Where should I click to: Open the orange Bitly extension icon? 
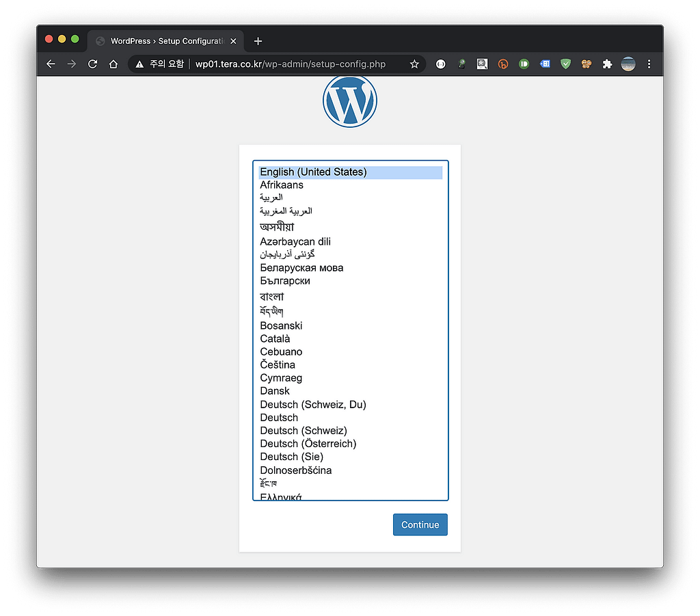pyautogui.click(x=503, y=64)
